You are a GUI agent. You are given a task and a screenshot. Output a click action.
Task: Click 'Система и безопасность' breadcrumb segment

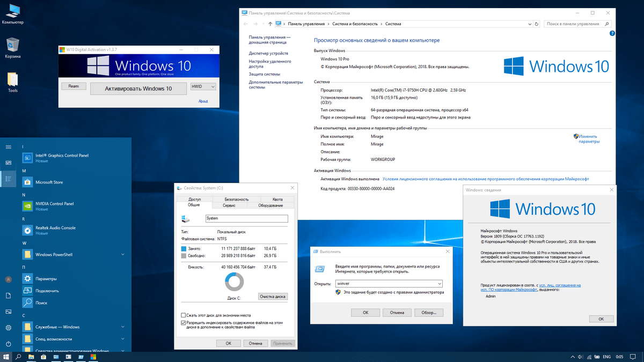pos(356,24)
